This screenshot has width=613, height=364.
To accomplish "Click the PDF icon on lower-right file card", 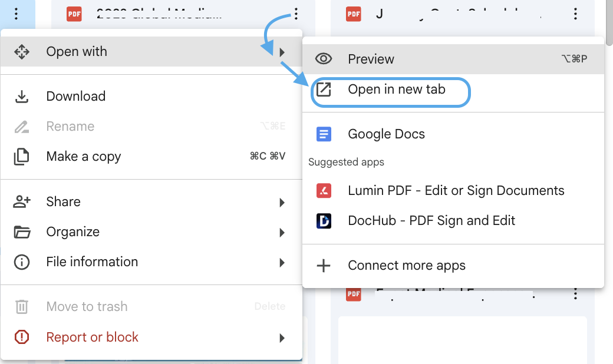I will pos(354,294).
